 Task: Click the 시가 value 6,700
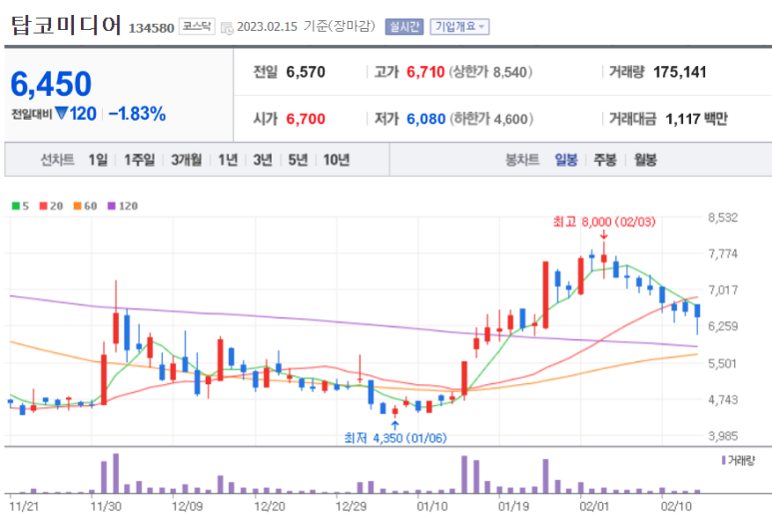point(306,119)
